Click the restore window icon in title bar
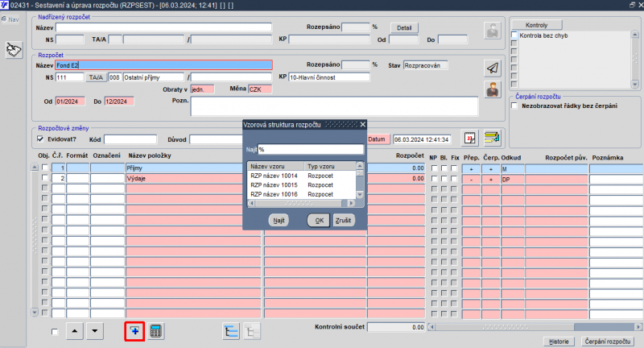 click(x=632, y=5)
